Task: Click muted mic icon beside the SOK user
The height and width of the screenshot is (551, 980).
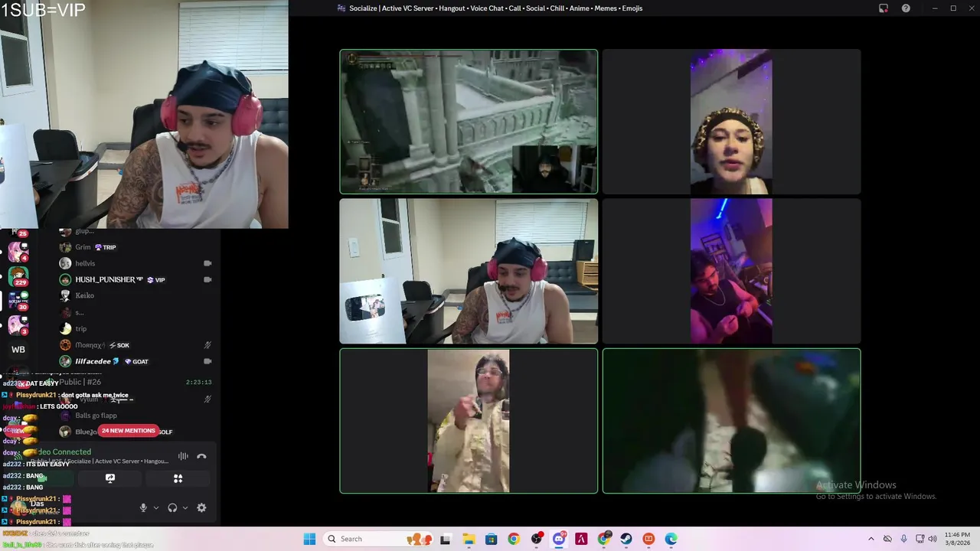Action: [207, 345]
